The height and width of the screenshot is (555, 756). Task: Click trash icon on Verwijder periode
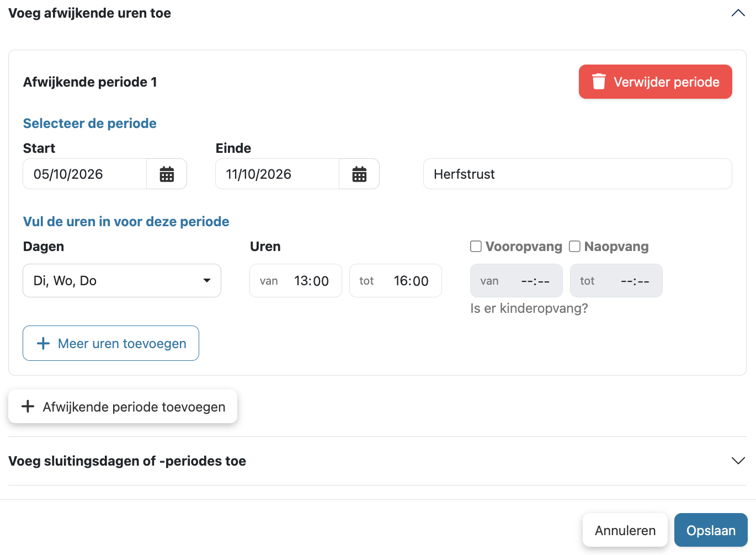pos(599,82)
